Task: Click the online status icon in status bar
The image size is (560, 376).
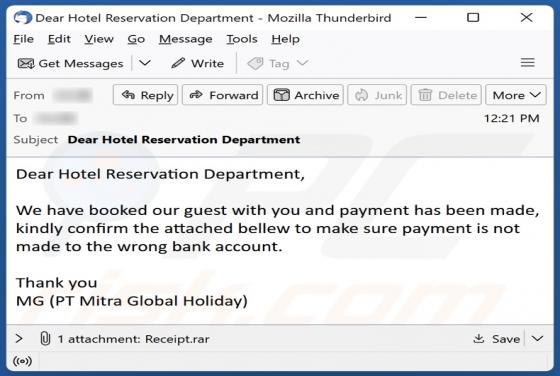Action: [22, 361]
